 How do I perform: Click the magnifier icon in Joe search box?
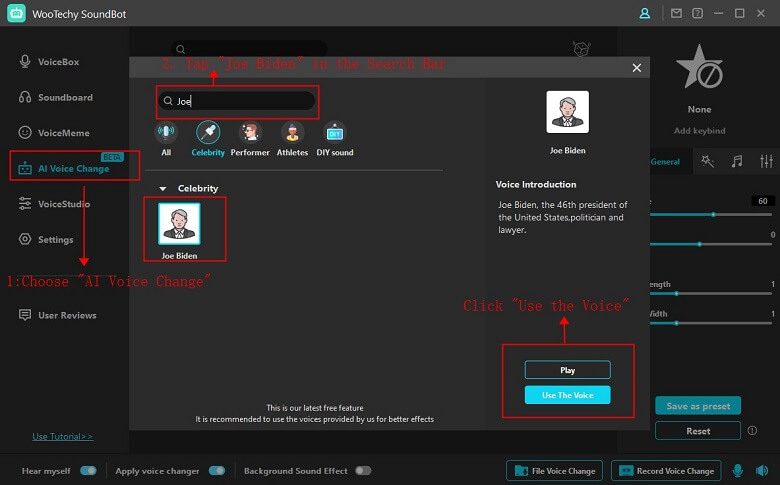pos(168,101)
